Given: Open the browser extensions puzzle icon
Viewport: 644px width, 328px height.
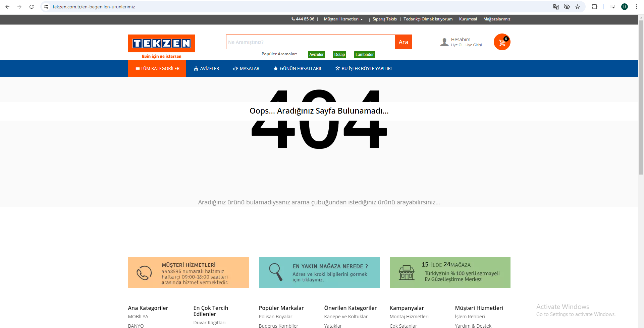Looking at the screenshot, I should tap(594, 7).
